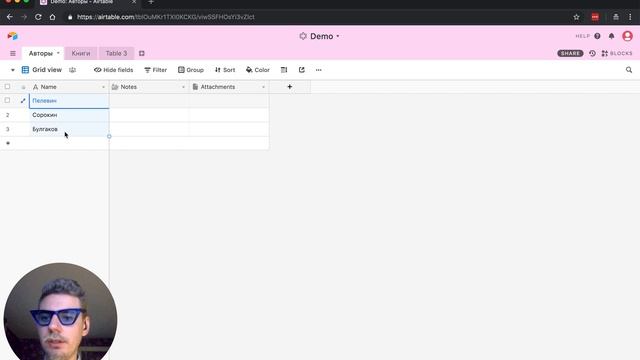Open the Name column dropdown arrow
The width and height of the screenshot is (640, 360).
click(x=103, y=87)
